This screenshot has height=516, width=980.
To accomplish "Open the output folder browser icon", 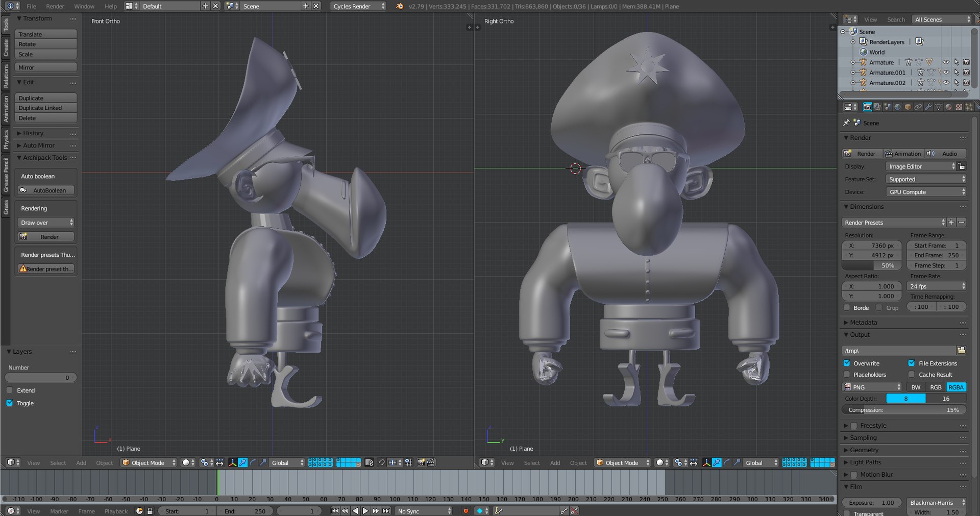I will tap(961, 350).
